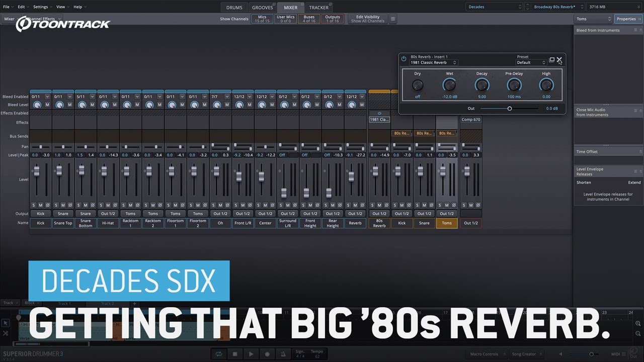The height and width of the screenshot is (362, 644).
Task: Open the 1981 Classic Reverb effect slot
Action: [379, 120]
